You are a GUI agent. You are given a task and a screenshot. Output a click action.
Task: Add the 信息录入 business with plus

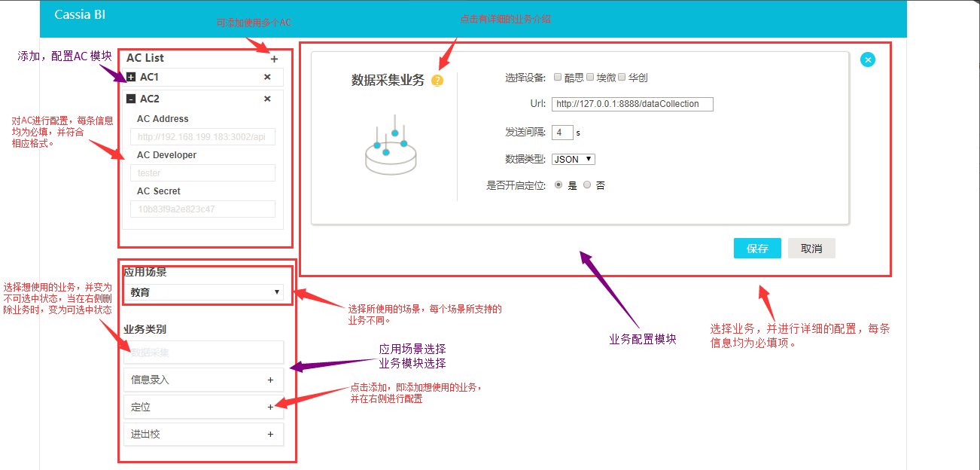(270, 380)
